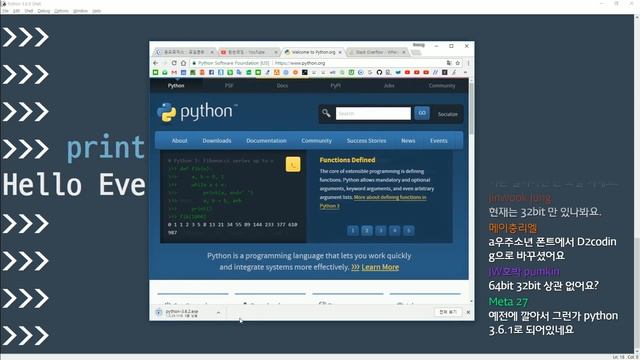The height and width of the screenshot is (360, 640).
Task: Click the translate page icon in address bar
Action: point(449,63)
